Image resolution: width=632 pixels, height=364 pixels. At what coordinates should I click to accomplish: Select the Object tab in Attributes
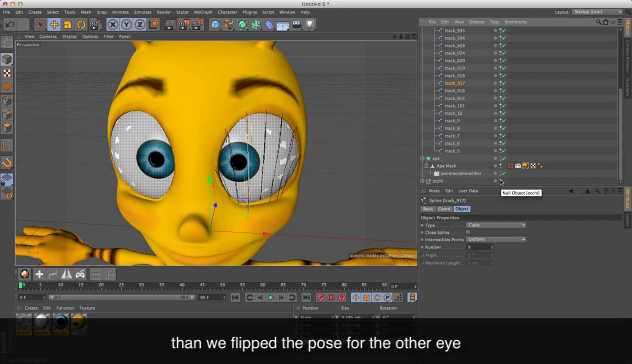point(462,209)
